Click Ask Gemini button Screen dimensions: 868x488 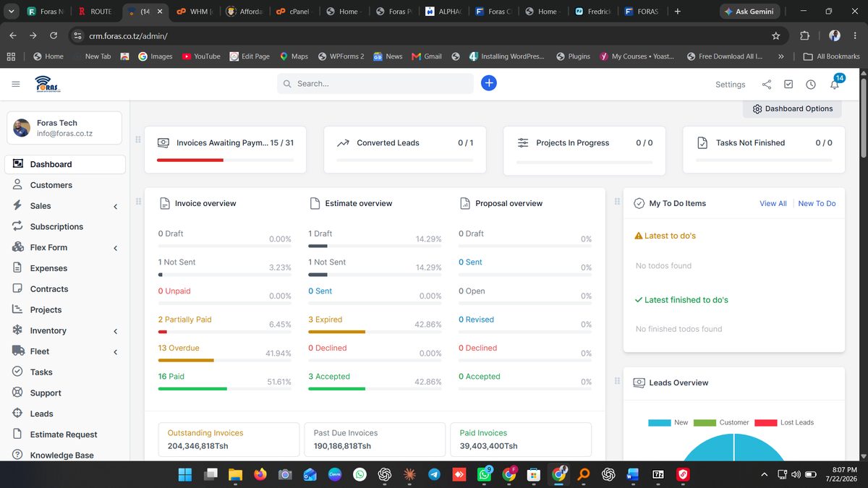point(749,12)
